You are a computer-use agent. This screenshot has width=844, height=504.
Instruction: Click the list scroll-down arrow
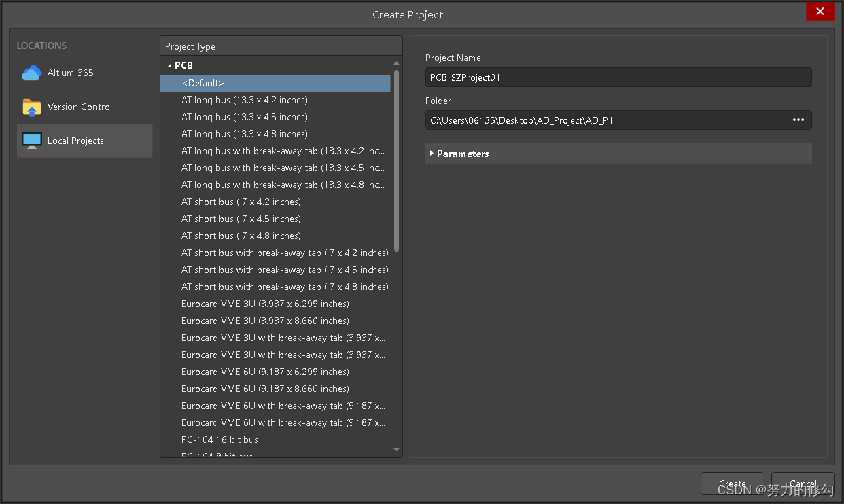click(x=397, y=450)
